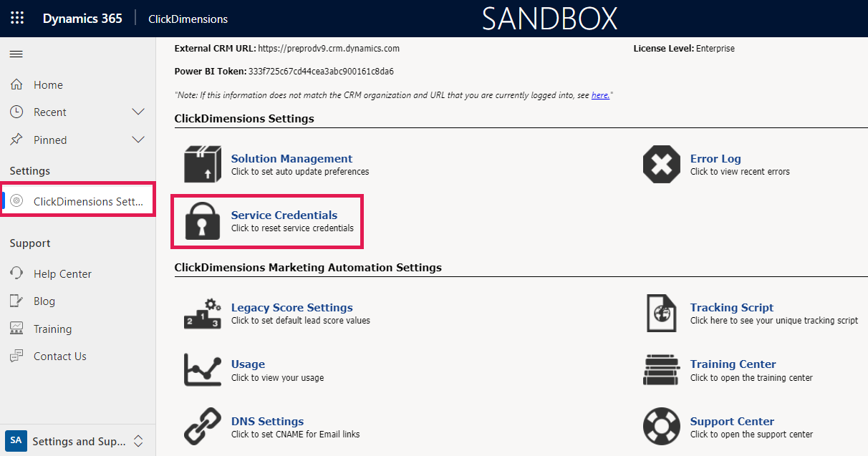
Task: Click the Dynamics 365 title
Action: coord(82,19)
